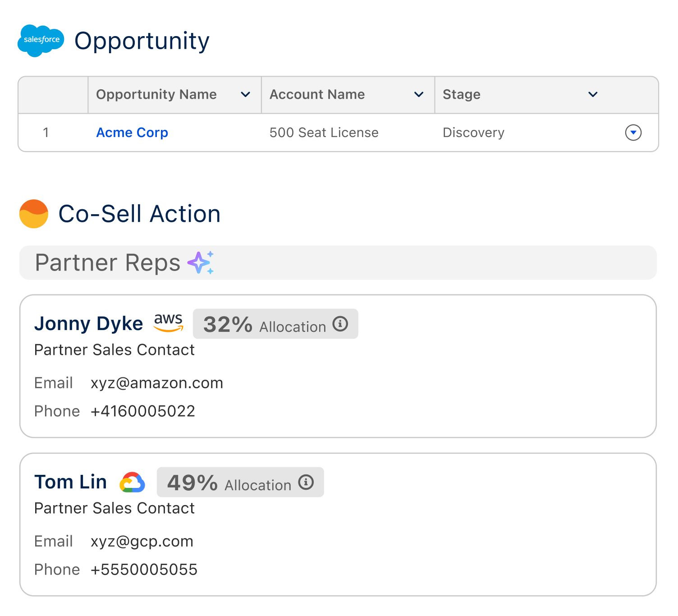Expand the Stage column dropdown
Screen dimensions: 678x616
[x=593, y=95]
